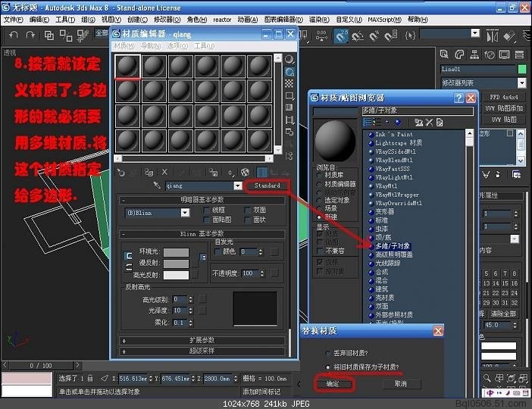This screenshot has width=532, height=409.
Task: Click the Redo arrow in main toolbar
Action: click(30, 36)
